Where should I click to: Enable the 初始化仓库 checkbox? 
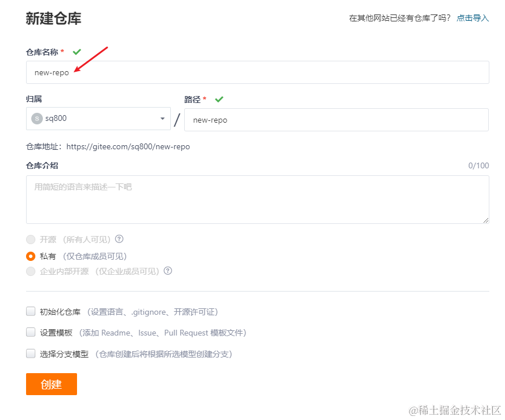[x=31, y=311]
